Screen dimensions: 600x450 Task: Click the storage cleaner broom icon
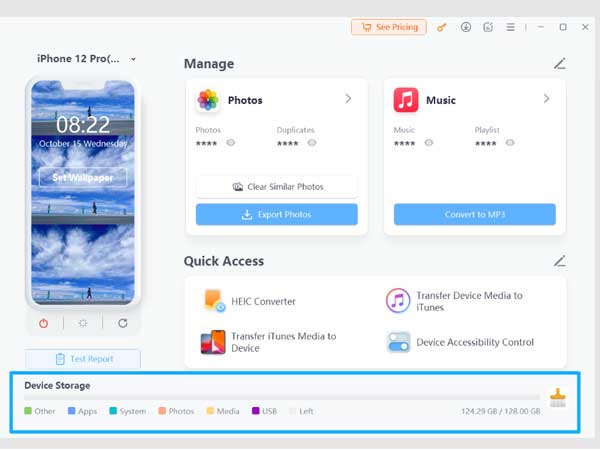click(556, 399)
